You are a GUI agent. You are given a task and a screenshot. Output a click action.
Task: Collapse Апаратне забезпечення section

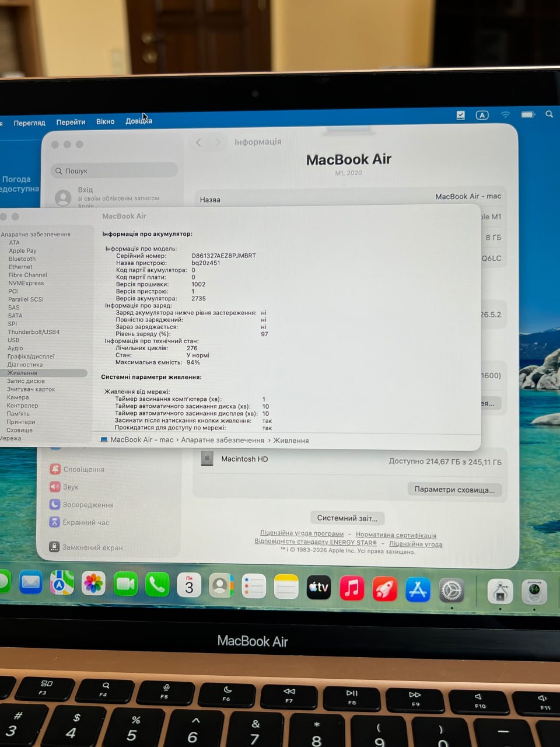(x=36, y=234)
